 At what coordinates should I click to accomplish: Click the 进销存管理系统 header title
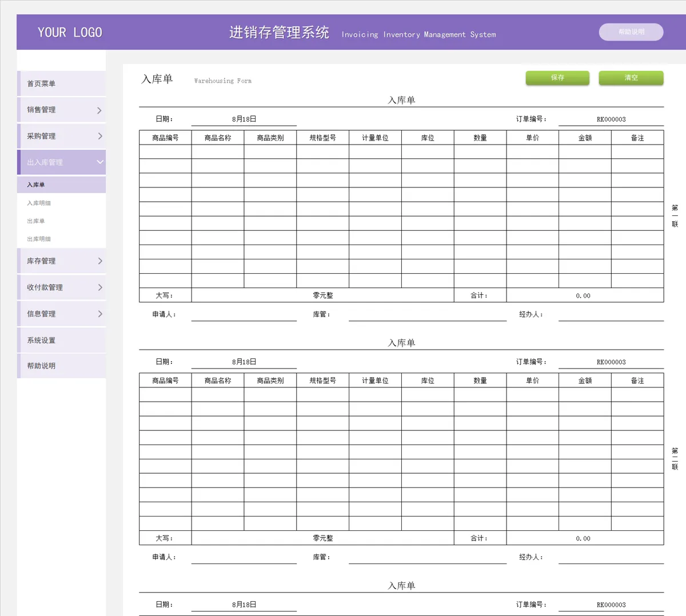[279, 33]
